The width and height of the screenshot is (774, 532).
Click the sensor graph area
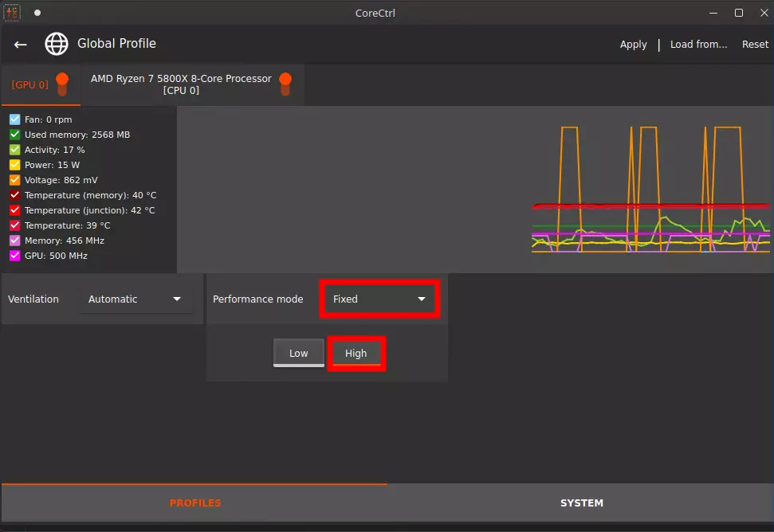point(475,190)
